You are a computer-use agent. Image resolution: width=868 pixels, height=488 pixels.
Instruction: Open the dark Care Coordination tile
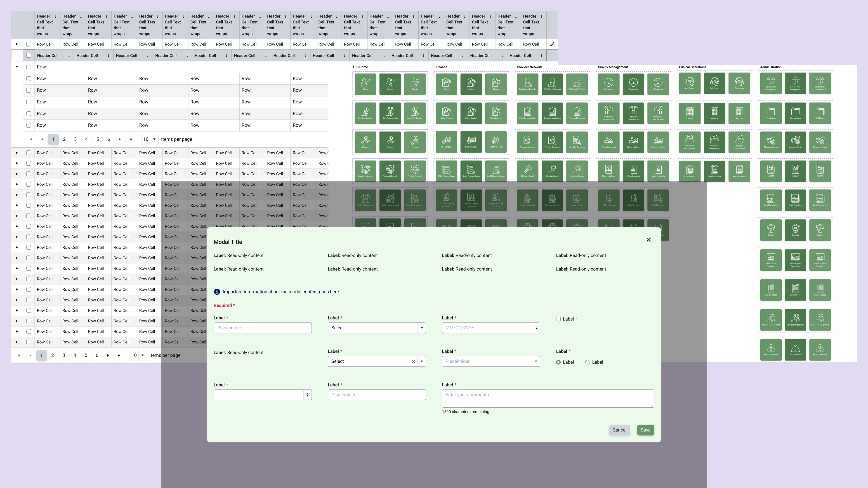click(390, 113)
